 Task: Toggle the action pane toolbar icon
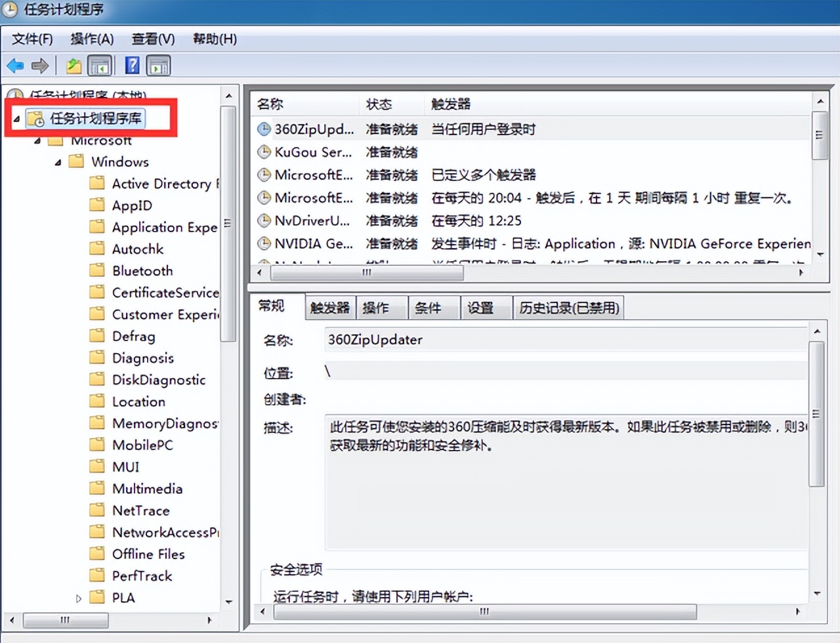click(x=158, y=65)
